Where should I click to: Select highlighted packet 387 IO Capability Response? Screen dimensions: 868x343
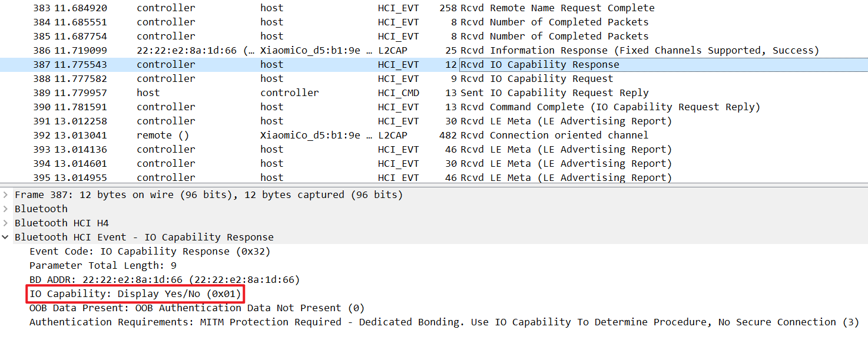click(x=434, y=65)
